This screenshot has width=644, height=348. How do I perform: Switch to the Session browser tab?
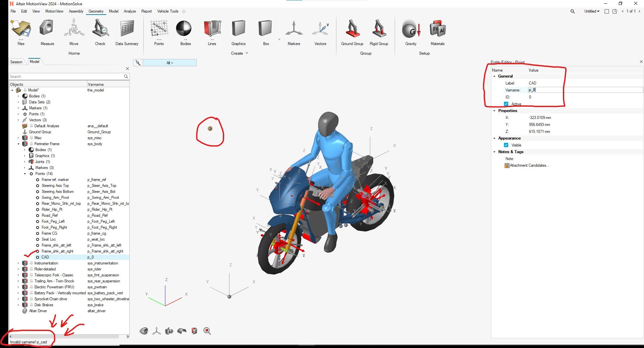point(16,62)
